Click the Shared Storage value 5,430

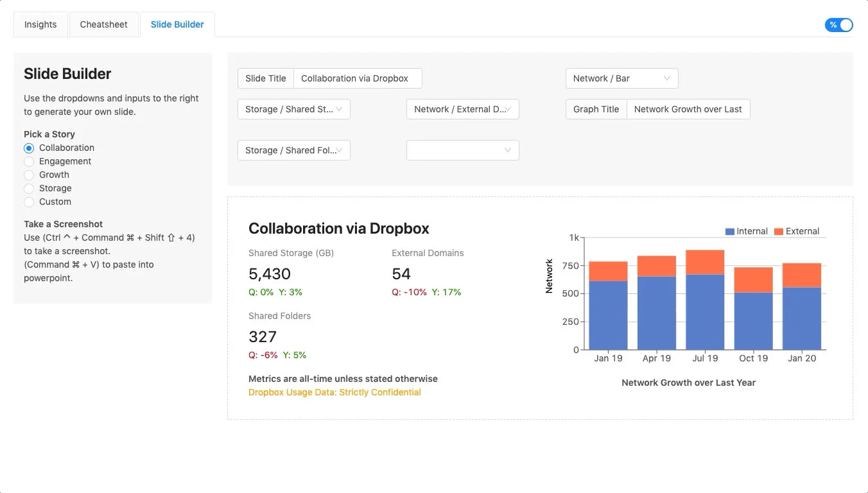point(270,274)
